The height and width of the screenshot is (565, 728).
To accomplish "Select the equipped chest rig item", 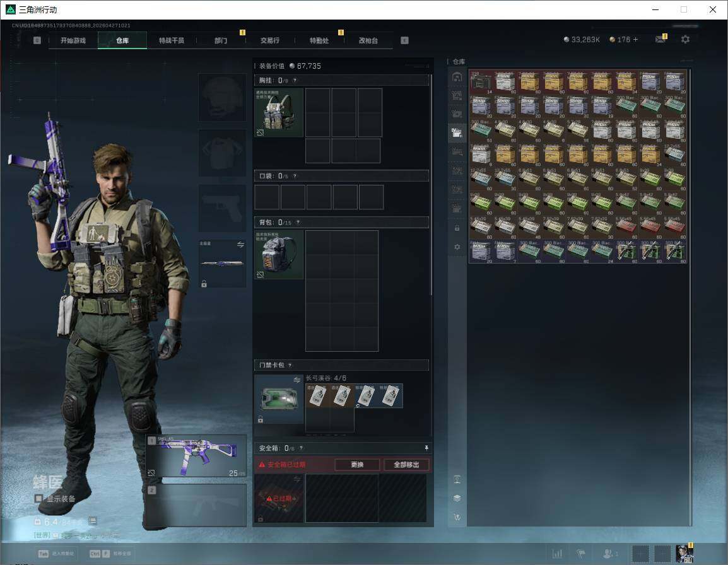I will (279, 112).
